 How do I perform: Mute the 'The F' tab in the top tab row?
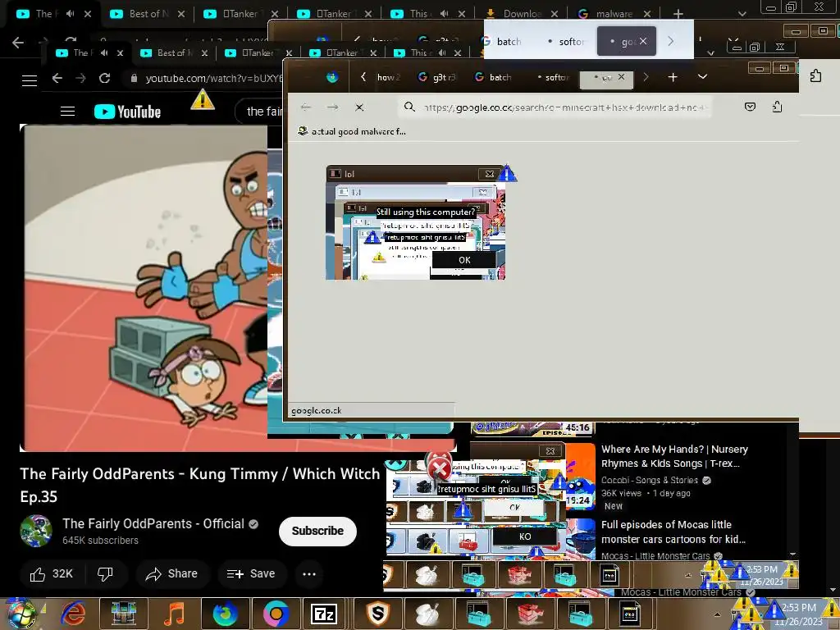click(71, 14)
